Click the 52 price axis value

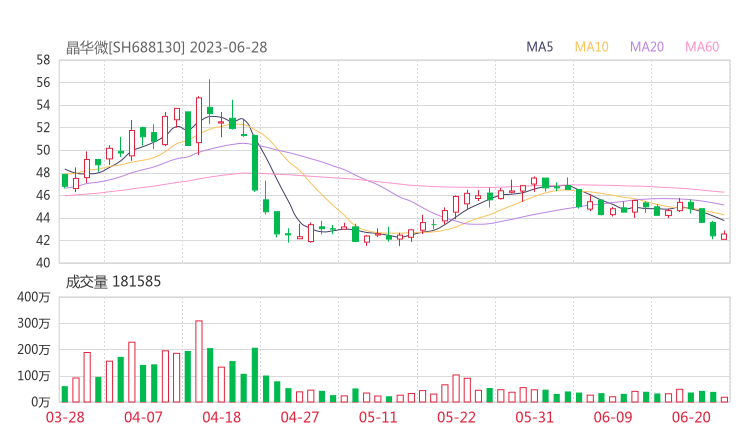pos(43,127)
